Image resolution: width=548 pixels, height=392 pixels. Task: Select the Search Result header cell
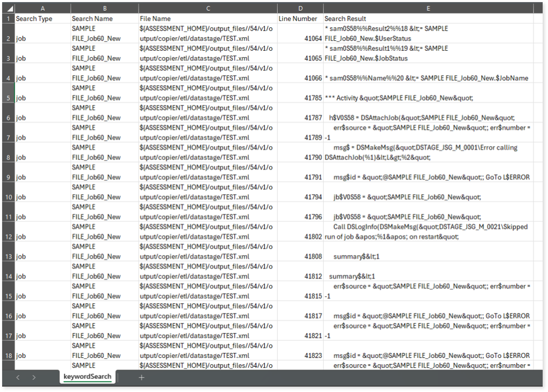point(428,19)
